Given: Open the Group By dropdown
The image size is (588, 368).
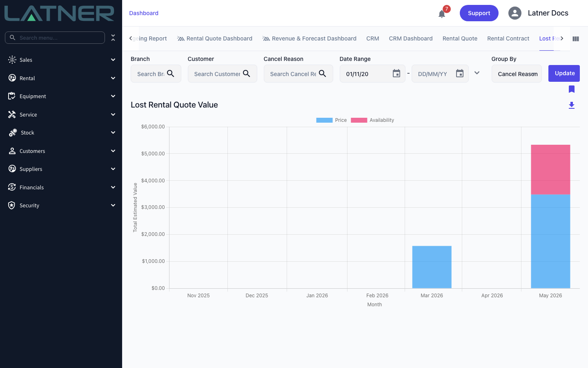Looking at the screenshot, I should [517, 74].
